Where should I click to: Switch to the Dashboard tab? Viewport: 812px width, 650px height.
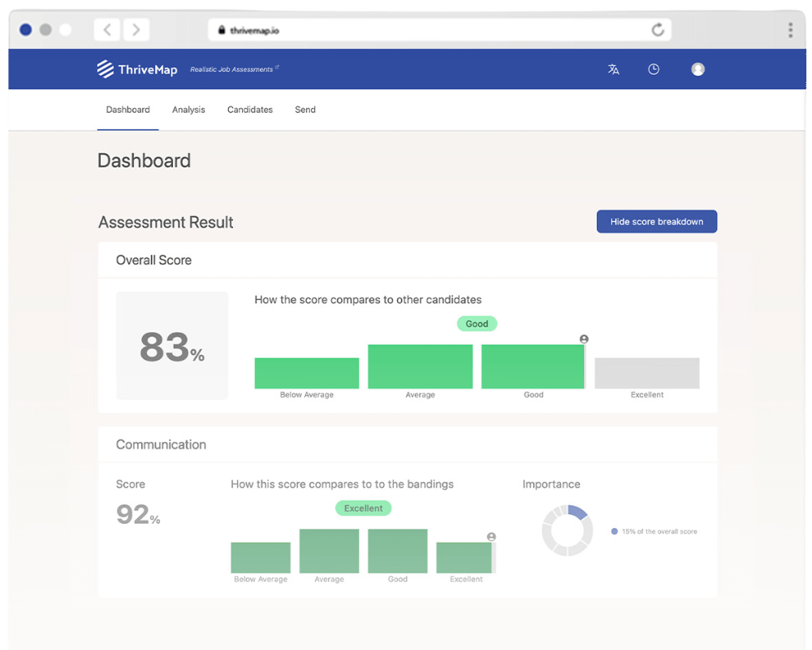(128, 110)
